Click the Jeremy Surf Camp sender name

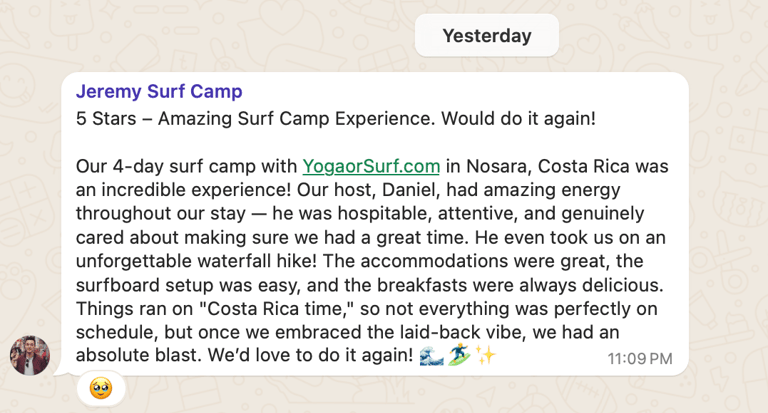(159, 92)
